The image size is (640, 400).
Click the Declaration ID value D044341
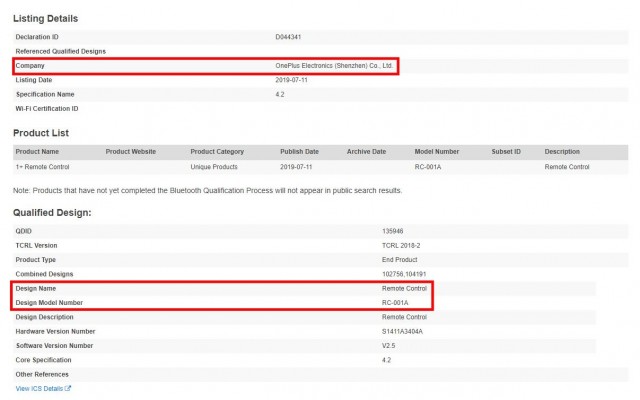click(x=289, y=37)
